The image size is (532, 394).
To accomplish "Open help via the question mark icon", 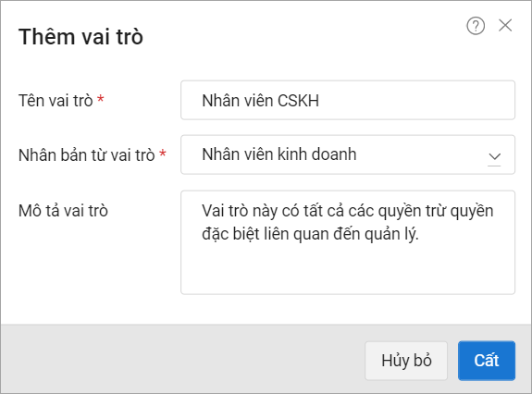I will click(476, 26).
